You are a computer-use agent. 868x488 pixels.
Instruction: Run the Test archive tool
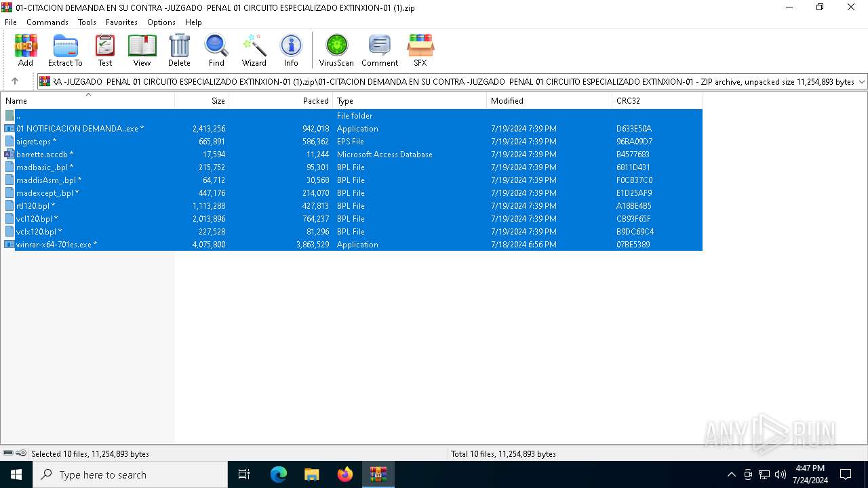click(105, 51)
